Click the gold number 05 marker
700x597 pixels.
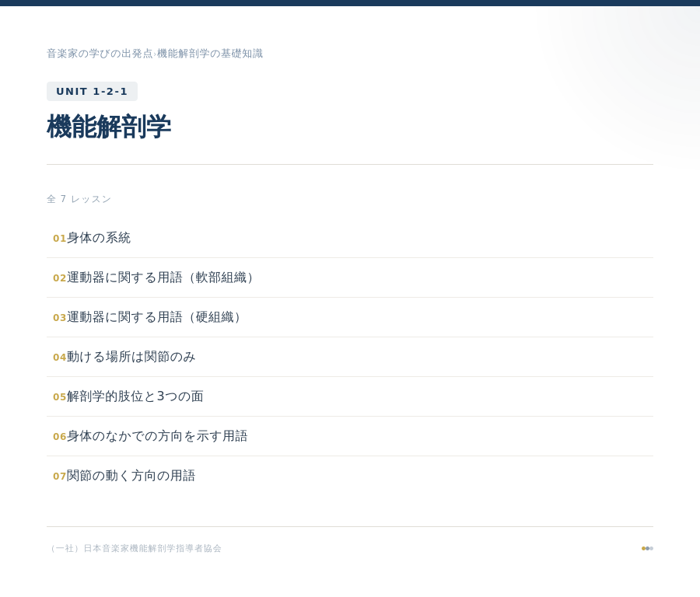coord(59,397)
